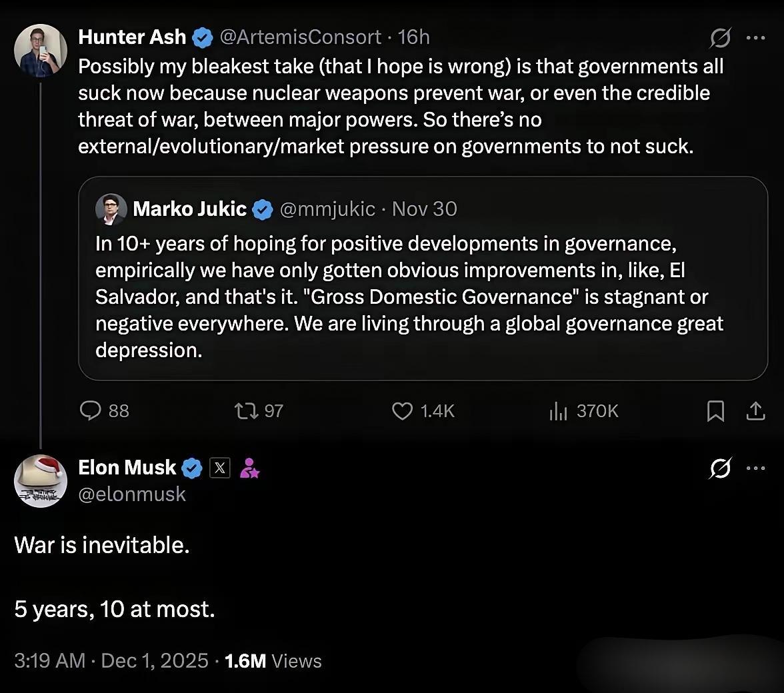Reply to Hunter Ash's post

click(x=90, y=410)
